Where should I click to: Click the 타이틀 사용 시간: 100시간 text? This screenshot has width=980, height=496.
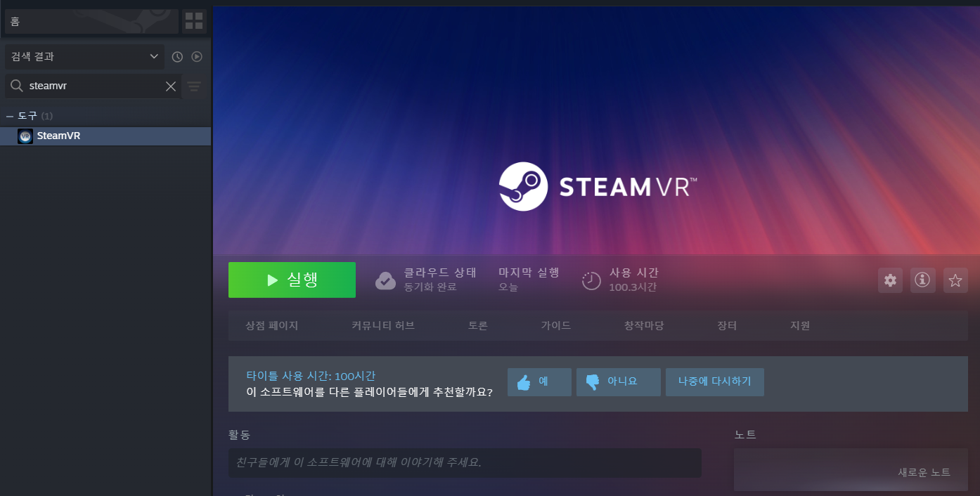tap(311, 376)
